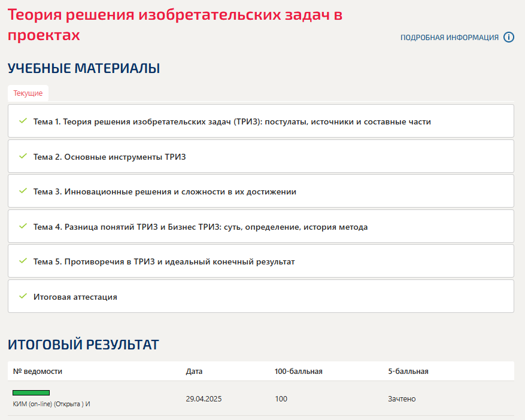The height and width of the screenshot is (420, 525).
Task: Click the Дата column header
Action: click(x=194, y=371)
